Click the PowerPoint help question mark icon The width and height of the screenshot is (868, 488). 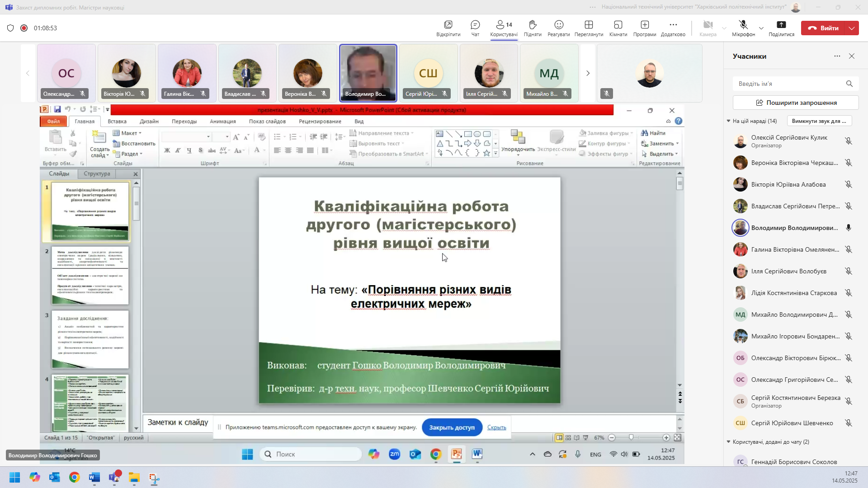678,121
